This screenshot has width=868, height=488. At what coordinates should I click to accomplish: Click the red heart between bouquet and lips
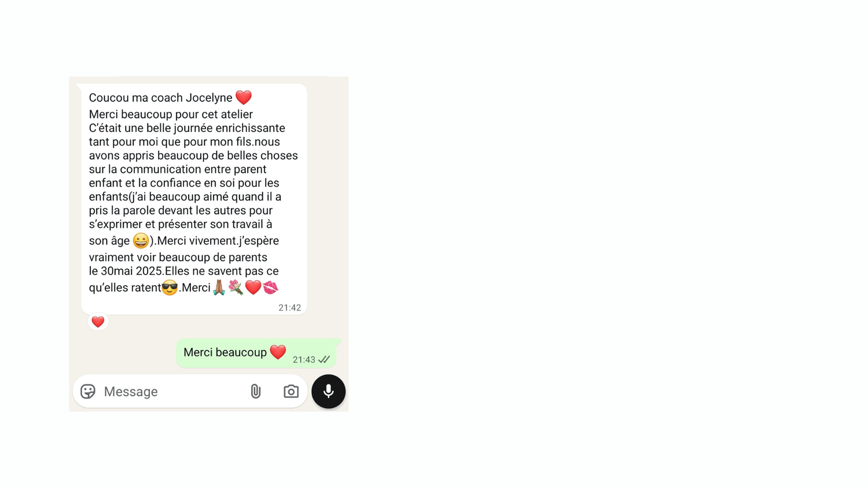[x=253, y=287]
